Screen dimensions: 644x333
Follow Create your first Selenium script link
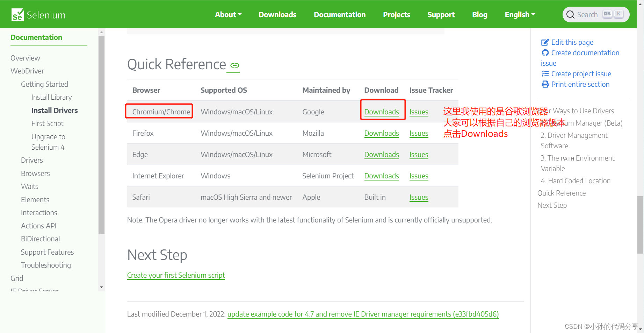tap(176, 275)
